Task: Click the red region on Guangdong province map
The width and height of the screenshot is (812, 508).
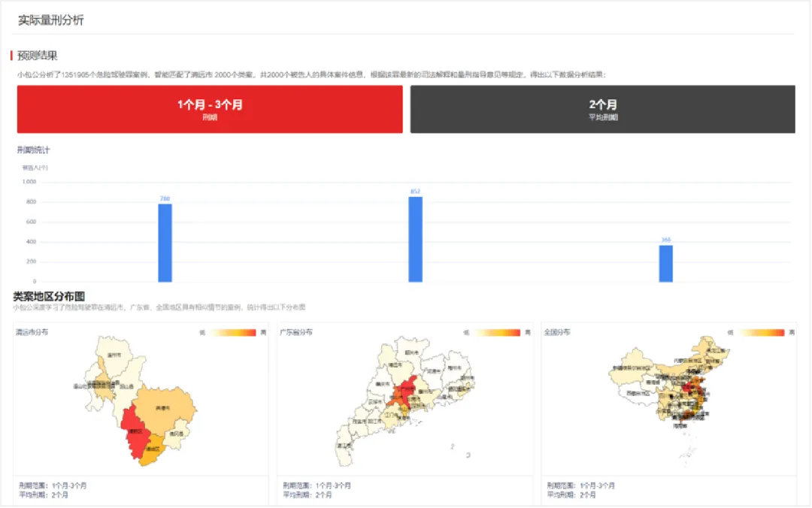Action: click(x=406, y=392)
